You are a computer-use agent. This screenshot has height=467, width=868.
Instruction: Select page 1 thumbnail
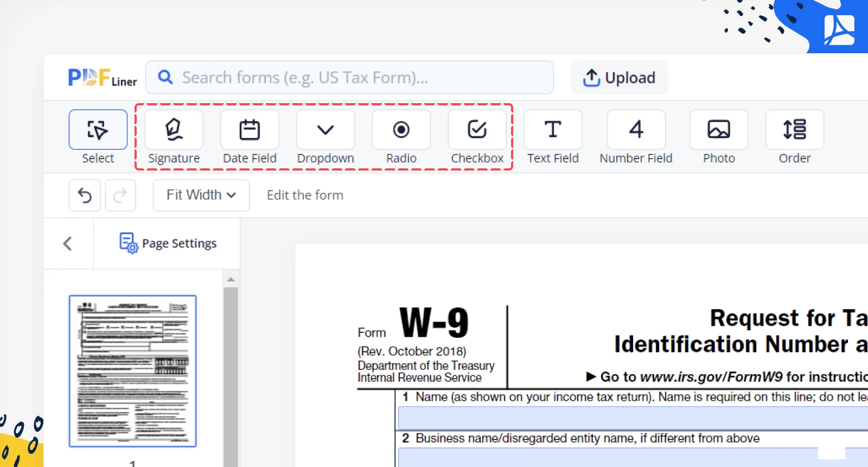(133, 371)
